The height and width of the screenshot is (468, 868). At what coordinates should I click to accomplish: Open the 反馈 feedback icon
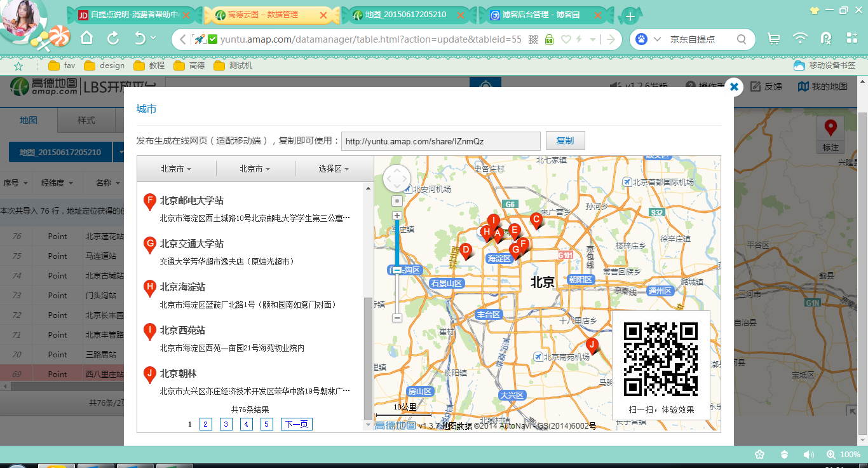tap(767, 86)
